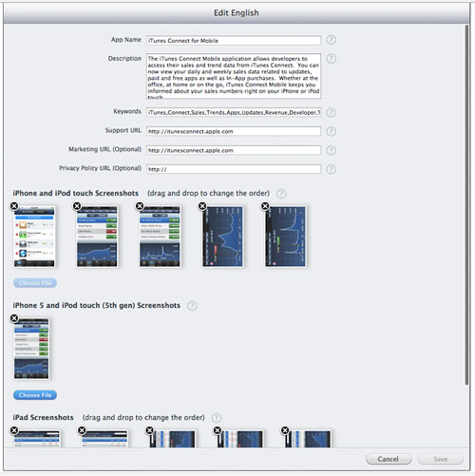Open help for App Name field

click(331, 40)
